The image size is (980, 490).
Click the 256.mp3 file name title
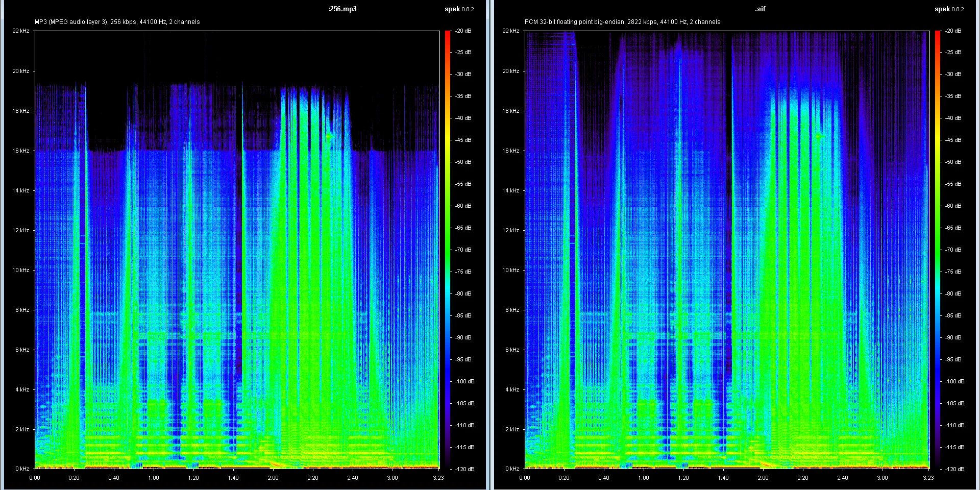click(x=343, y=9)
